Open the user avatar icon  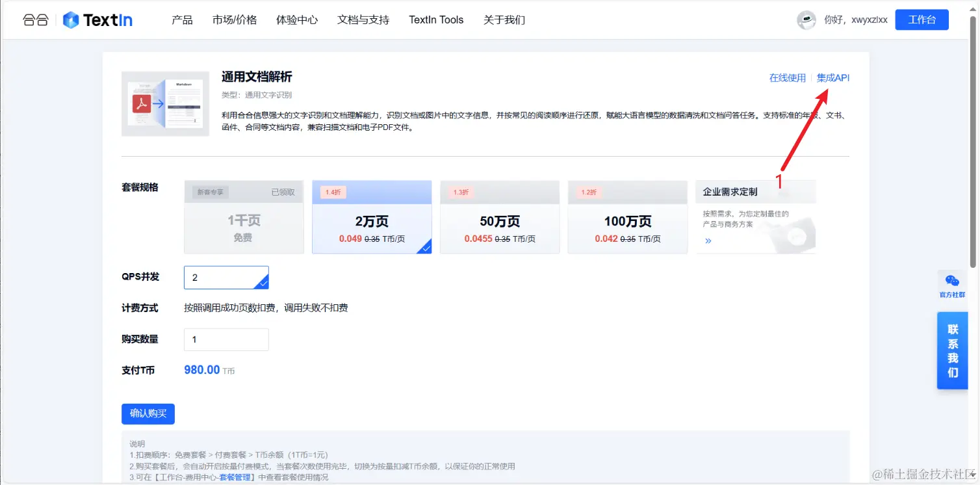click(x=806, y=20)
